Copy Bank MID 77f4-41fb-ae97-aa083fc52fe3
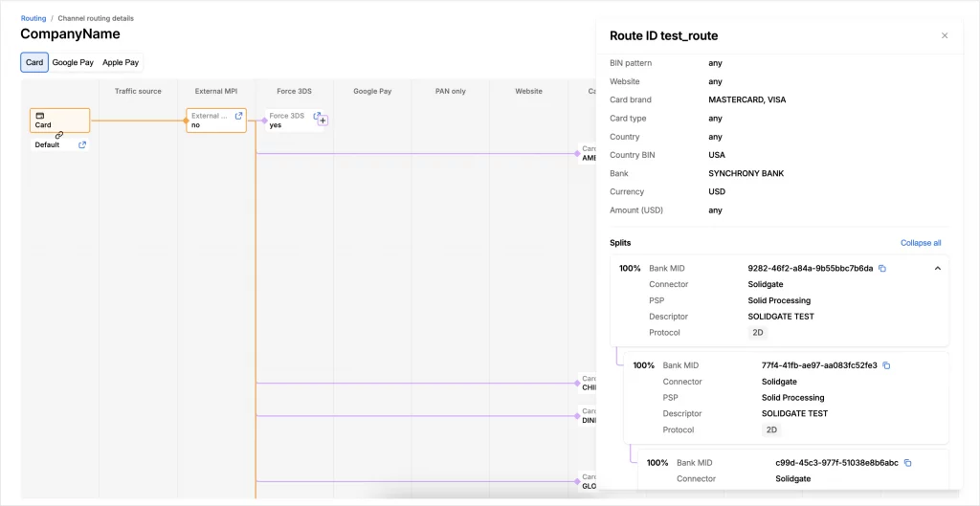980x506 pixels. (886, 365)
